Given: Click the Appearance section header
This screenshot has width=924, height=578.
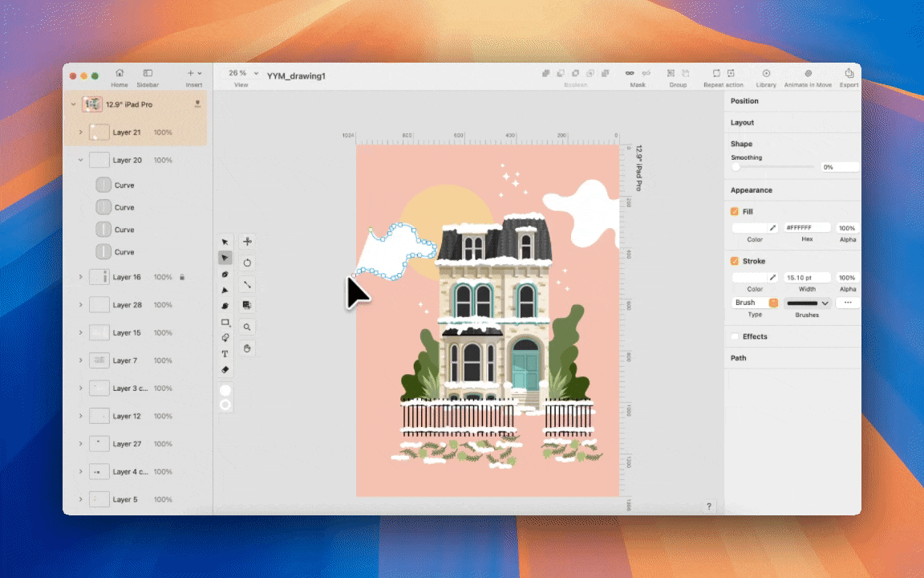Looking at the screenshot, I should [x=752, y=190].
